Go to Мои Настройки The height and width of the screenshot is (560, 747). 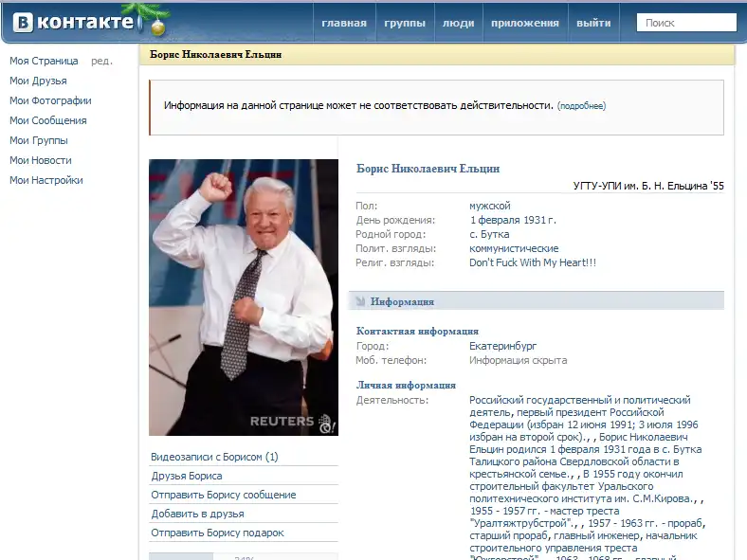click(46, 180)
